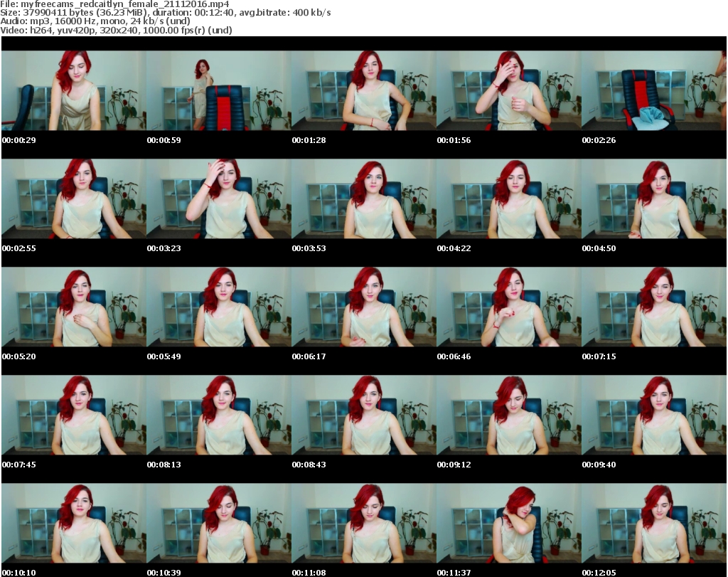
Task: Click the 00:01:28 timestamp label
Action: coord(309,140)
